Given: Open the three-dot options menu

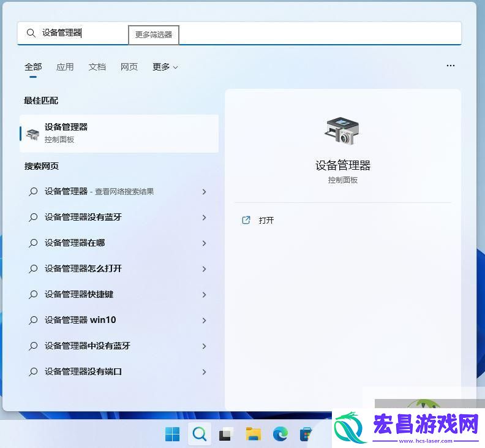Looking at the screenshot, I should (x=451, y=66).
